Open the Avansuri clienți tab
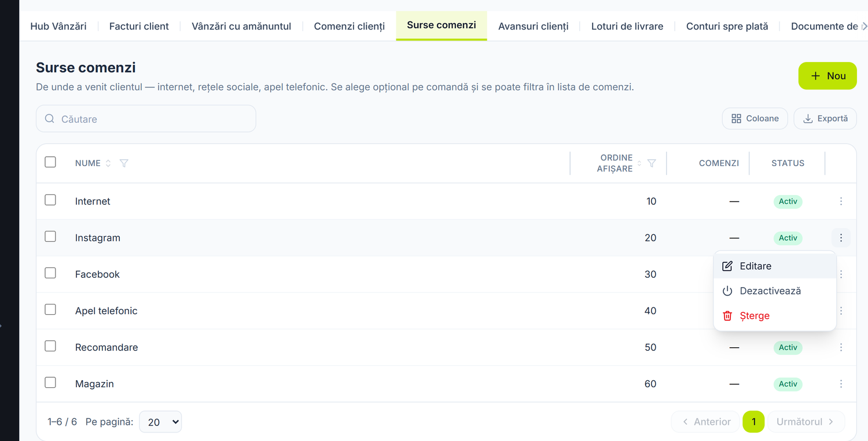The height and width of the screenshot is (441, 868). (534, 26)
